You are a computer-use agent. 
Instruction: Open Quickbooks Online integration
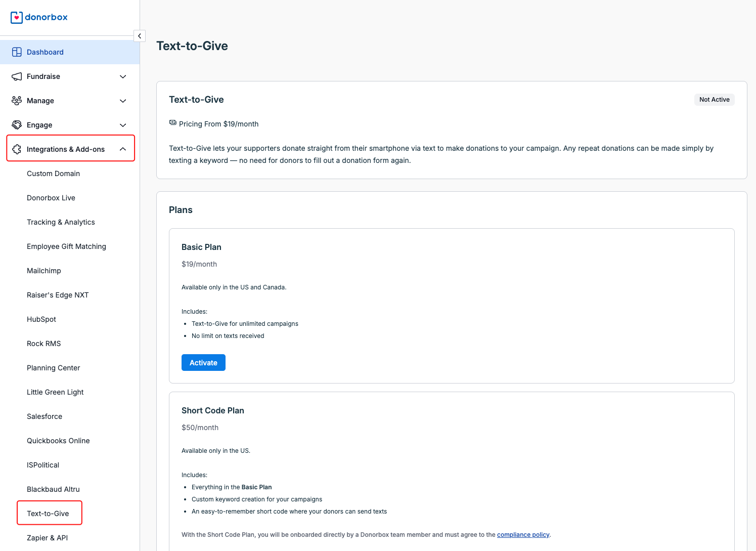[58, 441]
